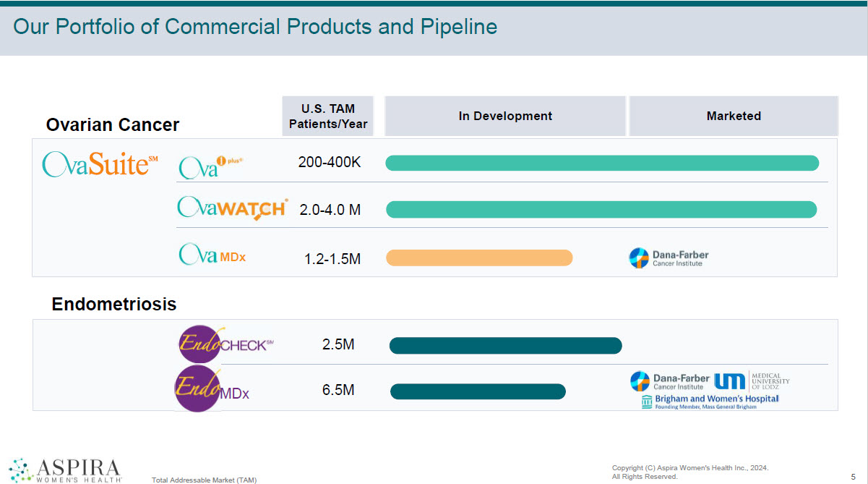Click the green OvaWatch progress bar
This screenshot has height=484, width=868.
(x=601, y=209)
